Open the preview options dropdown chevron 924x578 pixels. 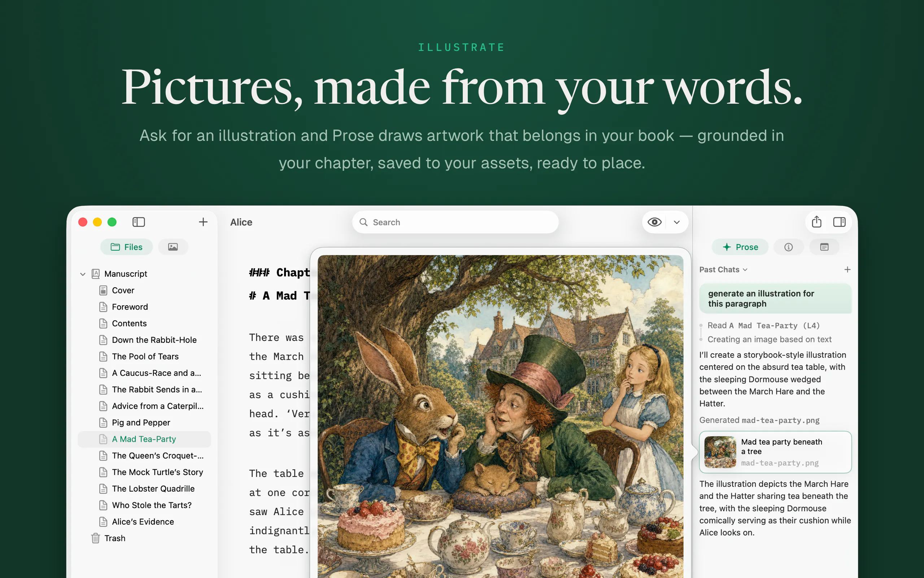(677, 222)
